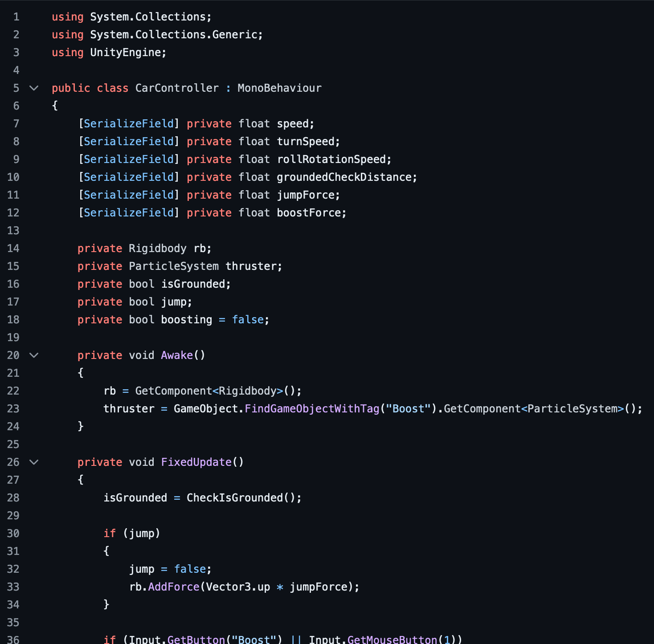The image size is (654, 644).
Task: Click 'FindGameObjectWithTag' method call
Action: [x=312, y=409]
